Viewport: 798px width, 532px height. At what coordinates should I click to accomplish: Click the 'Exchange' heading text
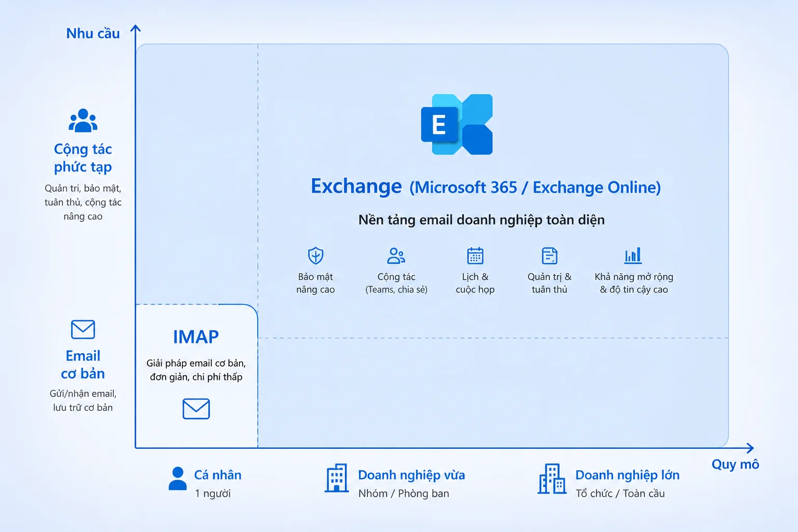click(356, 186)
